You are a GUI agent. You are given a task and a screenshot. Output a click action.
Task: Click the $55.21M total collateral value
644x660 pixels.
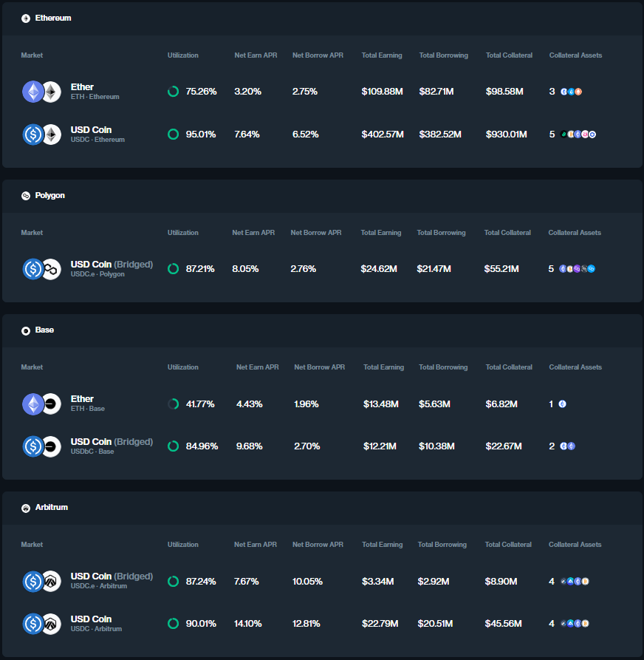[501, 269]
